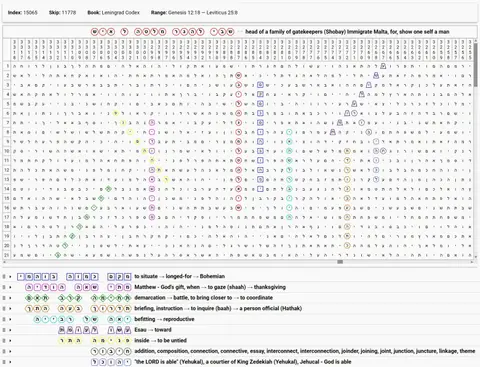This screenshot has width=480, height=367.
Task: Click the teal-circled Hebrew letters in 'befitting' row
Action: (83, 319)
